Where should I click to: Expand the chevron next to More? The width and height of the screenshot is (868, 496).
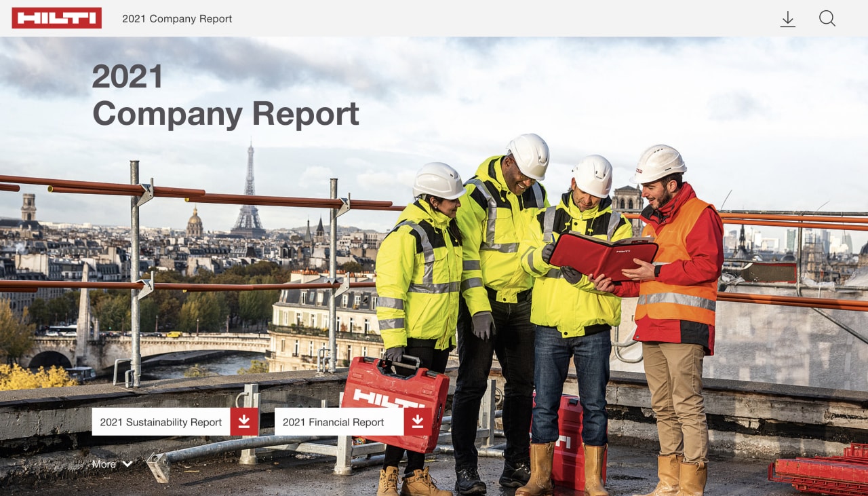127,464
